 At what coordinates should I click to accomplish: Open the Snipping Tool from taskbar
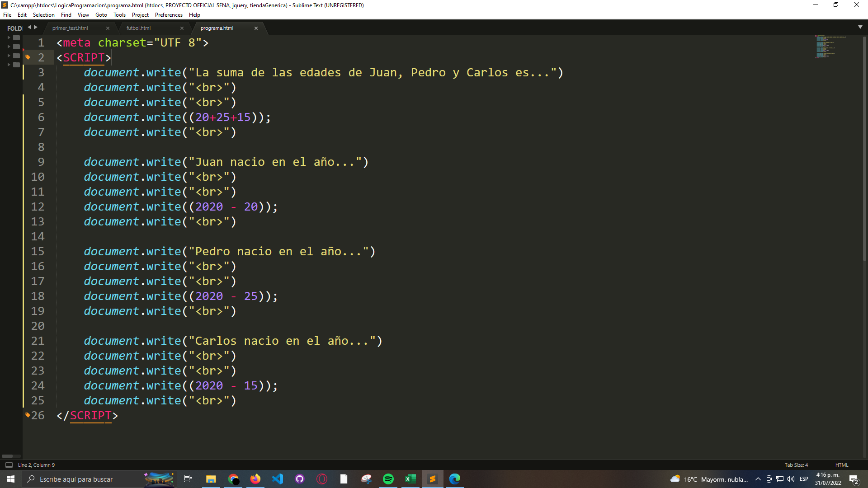366,479
